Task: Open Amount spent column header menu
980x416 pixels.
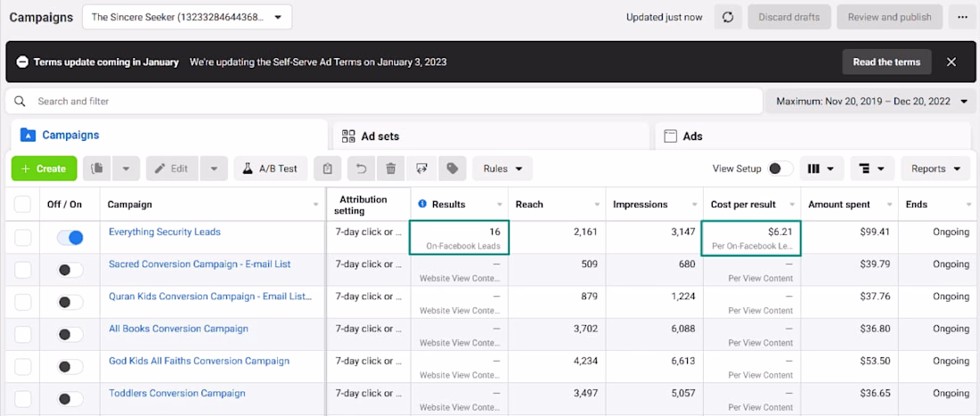Action: [889, 204]
